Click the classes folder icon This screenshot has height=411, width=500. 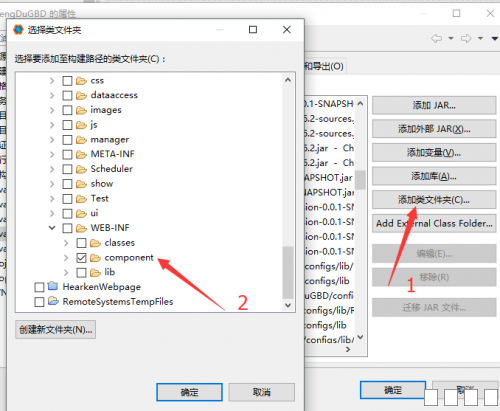point(95,243)
